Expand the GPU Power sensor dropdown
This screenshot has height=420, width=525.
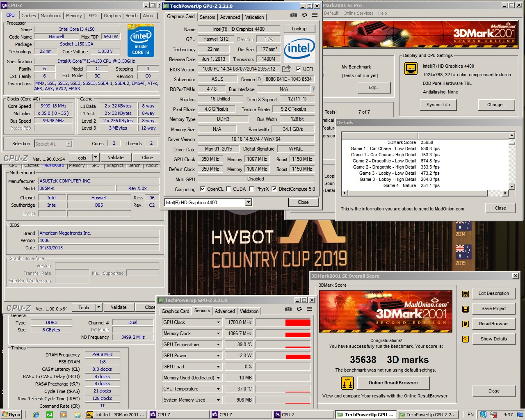point(219,356)
